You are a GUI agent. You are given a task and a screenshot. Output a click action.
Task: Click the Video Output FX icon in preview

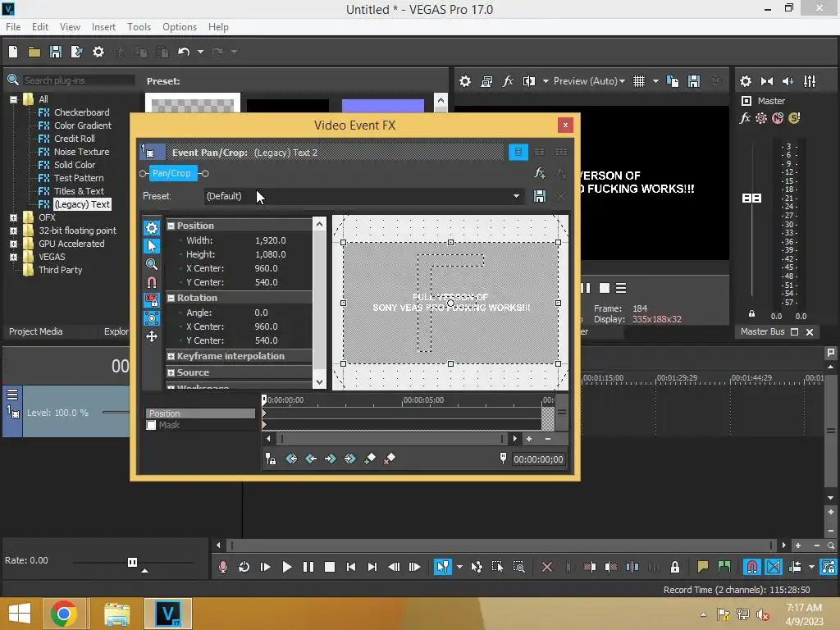508,81
